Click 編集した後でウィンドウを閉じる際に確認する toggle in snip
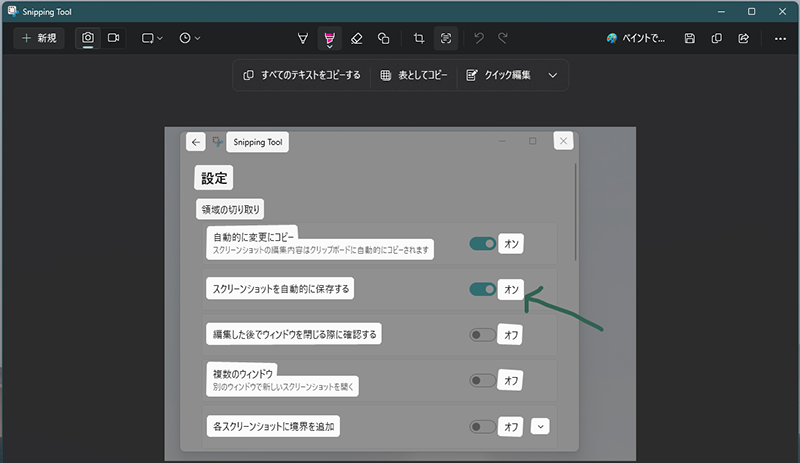 pos(483,335)
